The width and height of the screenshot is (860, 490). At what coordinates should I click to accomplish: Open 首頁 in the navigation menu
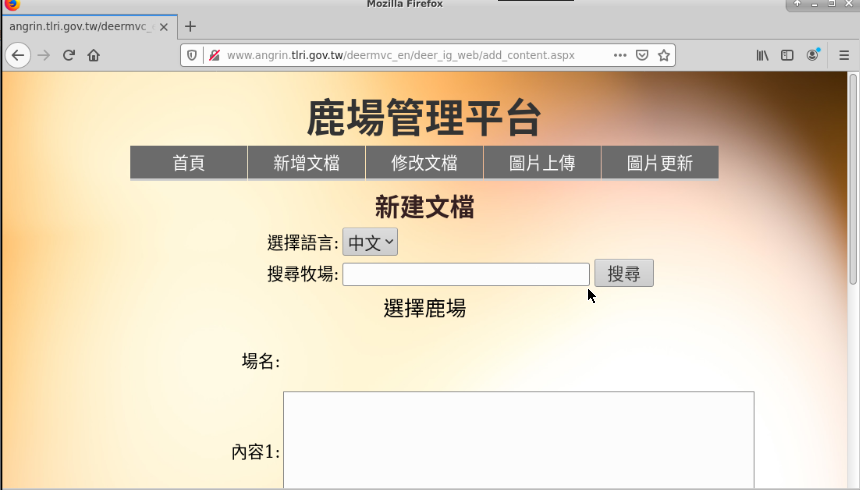(189, 163)
